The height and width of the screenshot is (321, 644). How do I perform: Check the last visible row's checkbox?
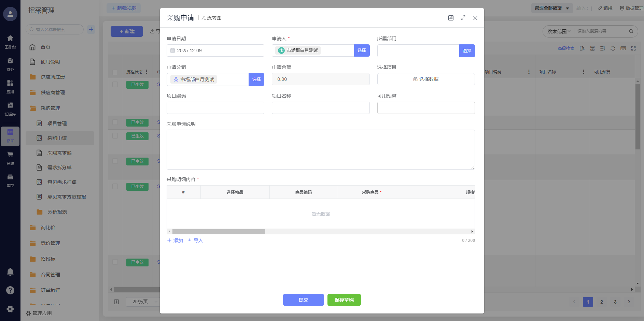tap(115, 262)
